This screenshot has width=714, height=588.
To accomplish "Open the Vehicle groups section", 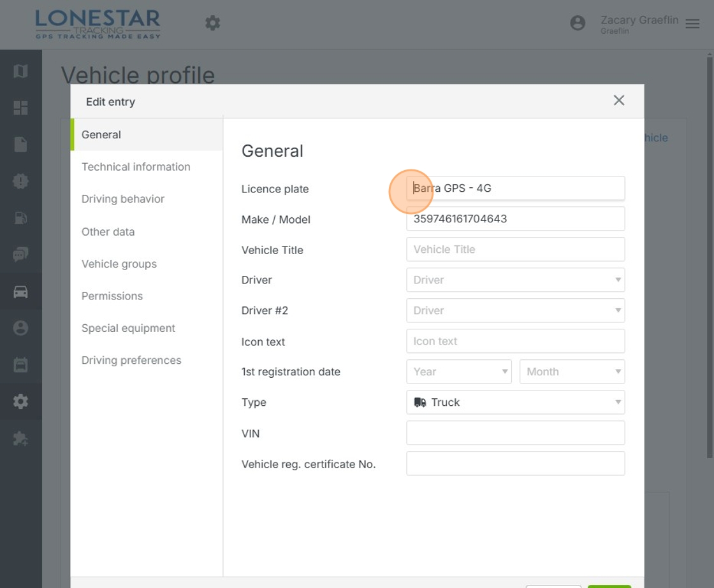I will [119, 264].
